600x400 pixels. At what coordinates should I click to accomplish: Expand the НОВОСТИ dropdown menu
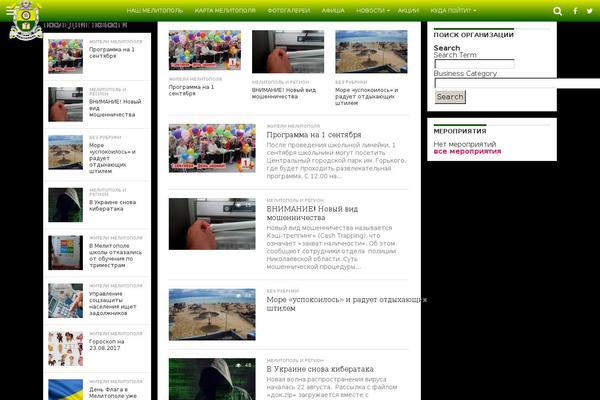coord(373,11)
